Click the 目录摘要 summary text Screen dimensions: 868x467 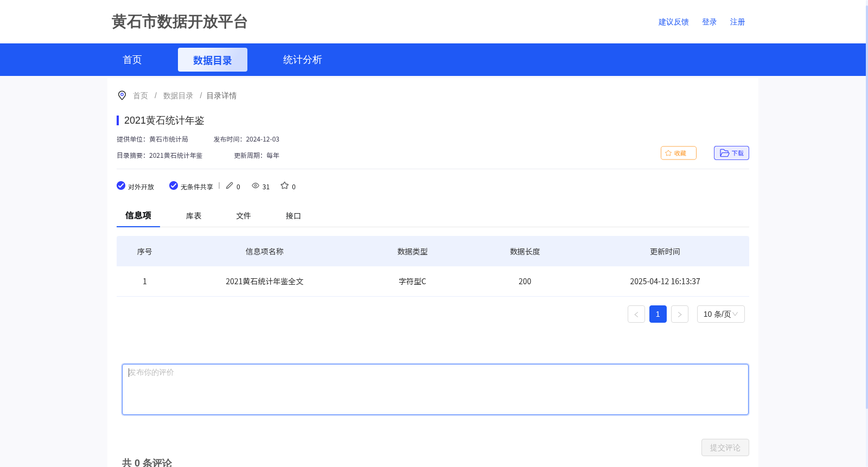click(159, 156)
